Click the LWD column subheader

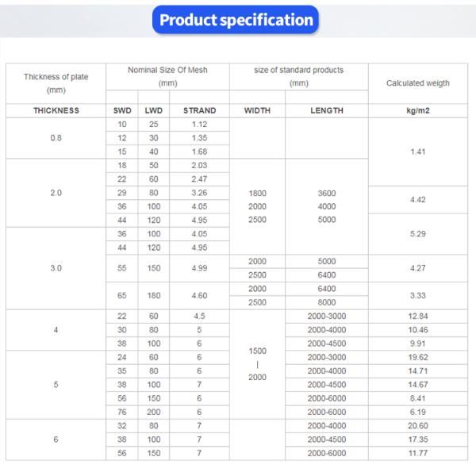[x=153, y=111]
